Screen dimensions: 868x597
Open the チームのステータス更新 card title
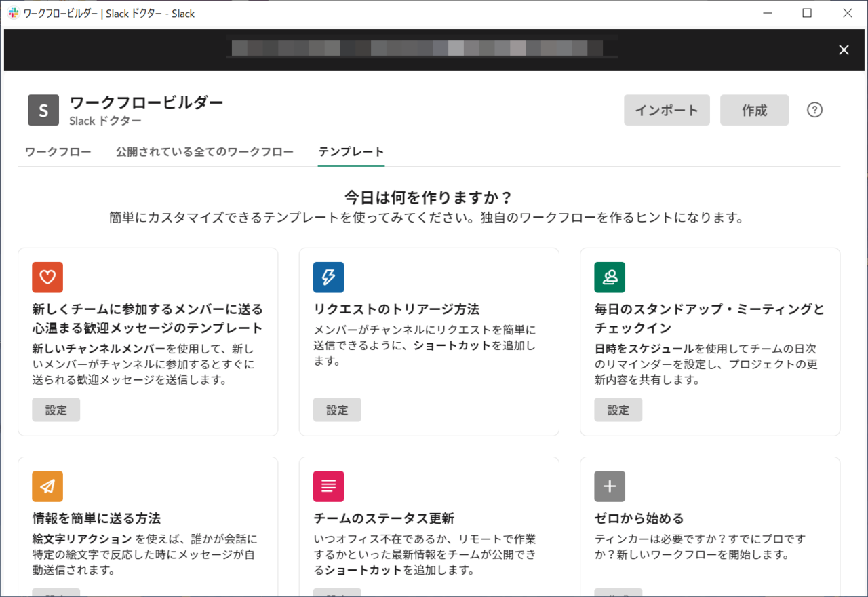pos(384,518)
